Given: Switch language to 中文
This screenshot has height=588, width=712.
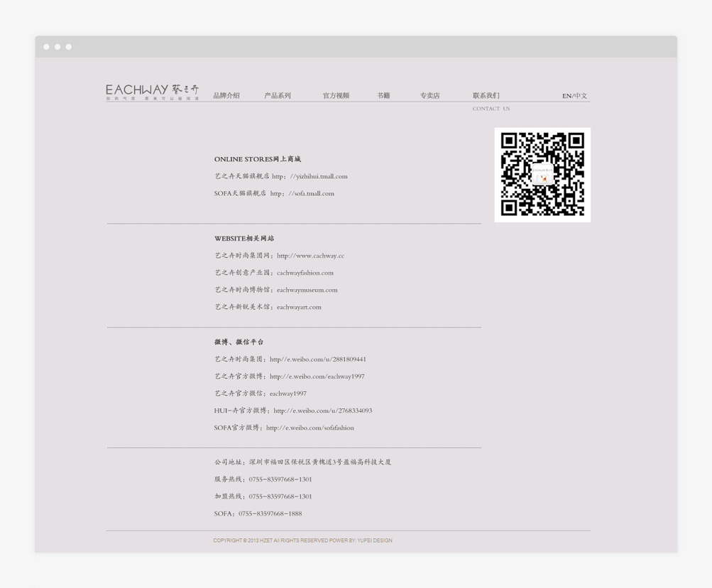Looking at the screenshot, I should pyautogui.click(x=581, y=96).
